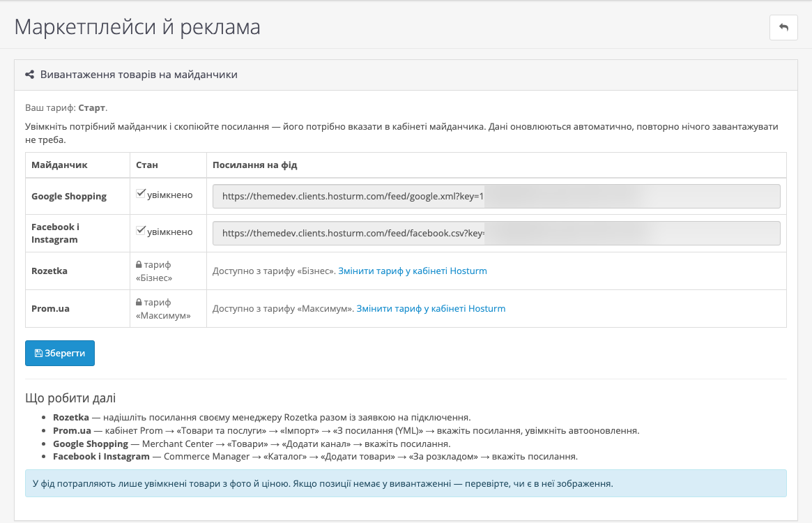The image size is (812, 523).
Task: Click the Facebook і Instagram table row label
Action: (x=55, y=233)
